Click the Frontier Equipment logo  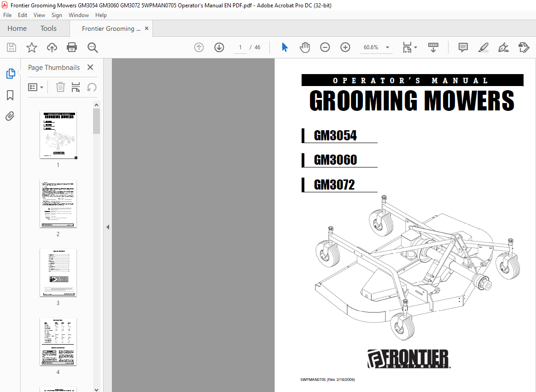pyautogui.click(x=408, y=359)
